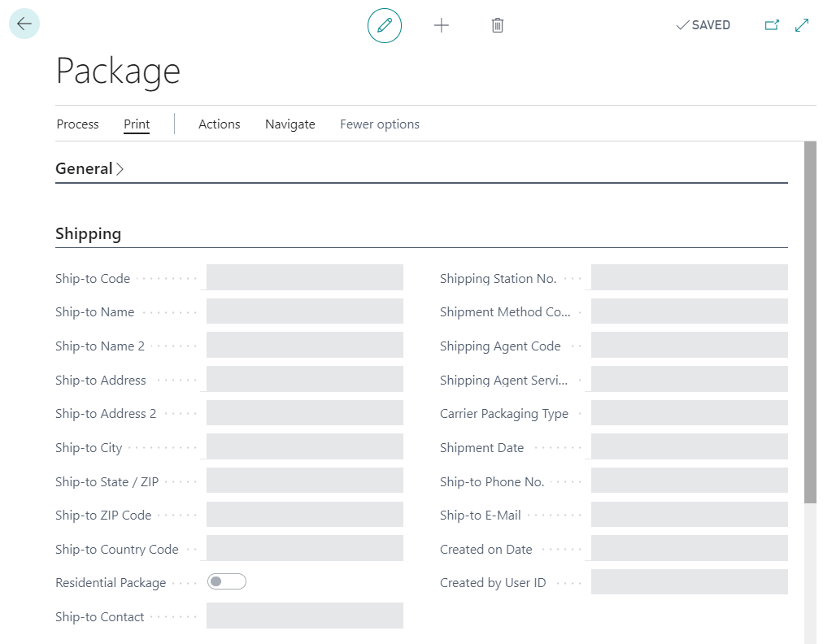
Task: Click the expand to full screen arrows
Action: click(802, 25)
